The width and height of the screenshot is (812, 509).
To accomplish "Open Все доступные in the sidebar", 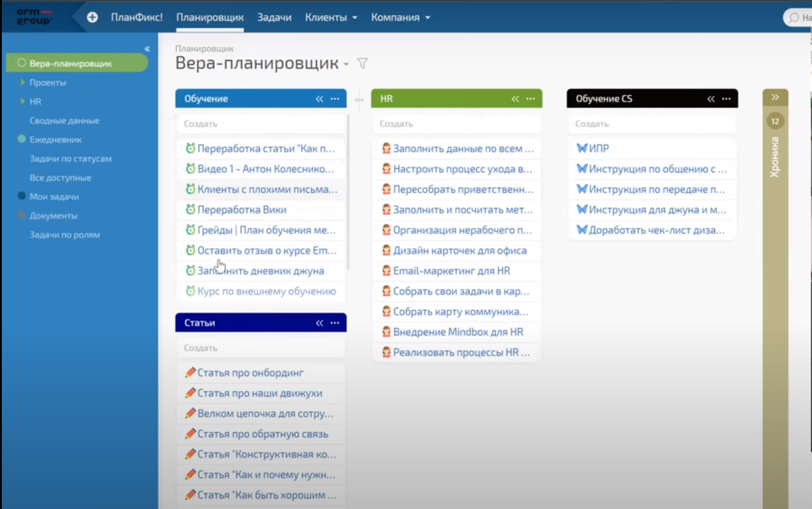I will (x=60, y=178).
